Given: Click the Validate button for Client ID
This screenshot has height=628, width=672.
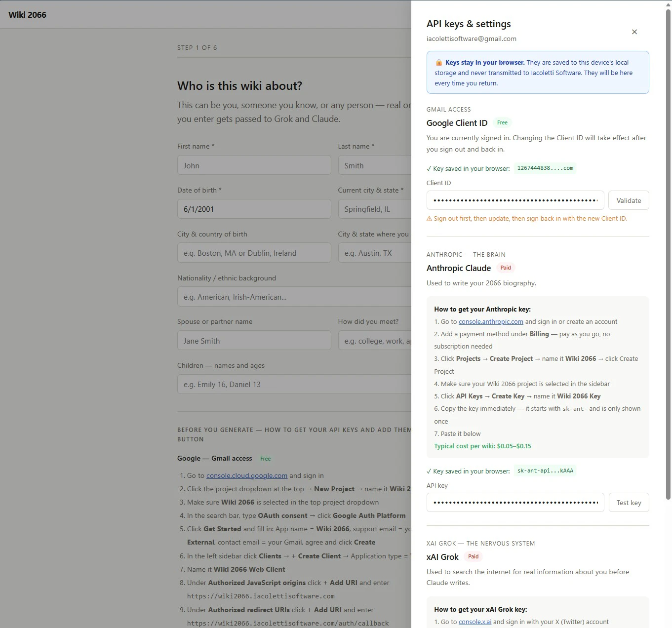Looking at the screenshot, I should [x=629, y=200].
